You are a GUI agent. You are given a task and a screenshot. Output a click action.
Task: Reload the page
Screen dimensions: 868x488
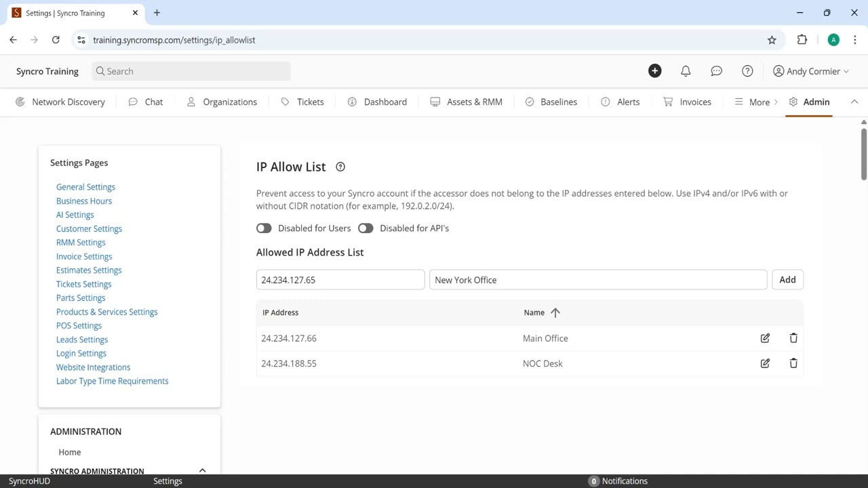coord(56,40)
